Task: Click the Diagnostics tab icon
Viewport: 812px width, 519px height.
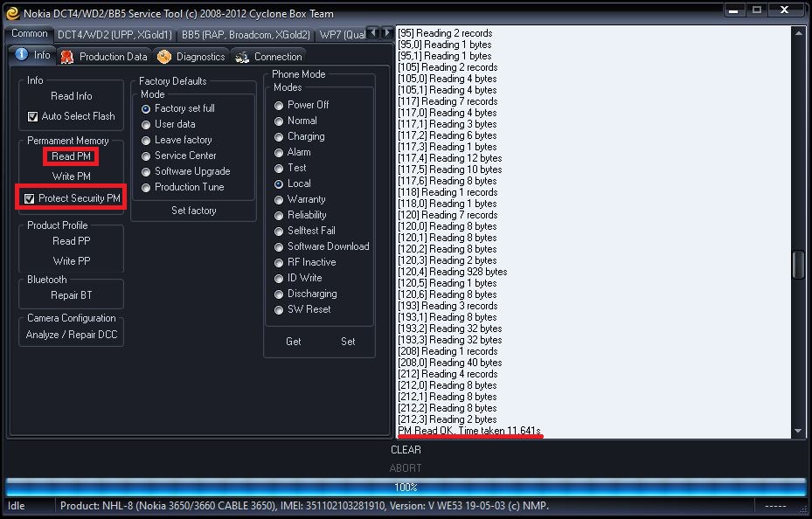Action: 164,57
